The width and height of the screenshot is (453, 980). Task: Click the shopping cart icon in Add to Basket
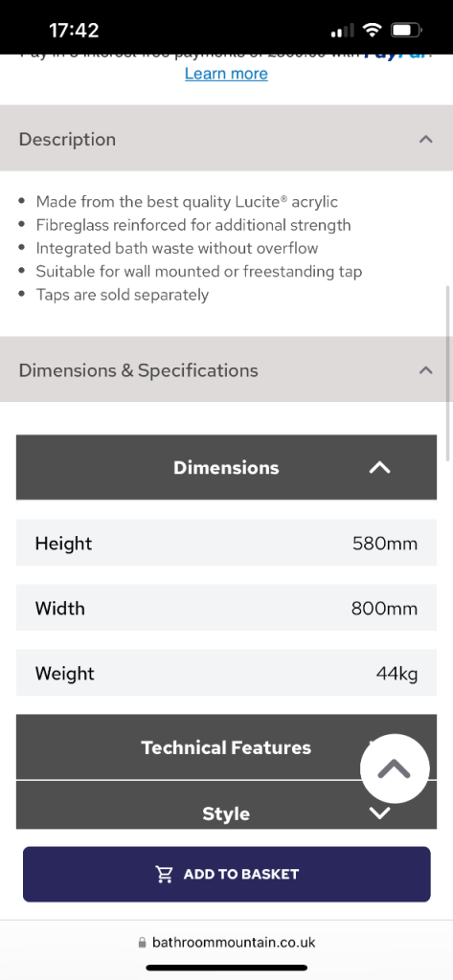click(x=164, y=874)
